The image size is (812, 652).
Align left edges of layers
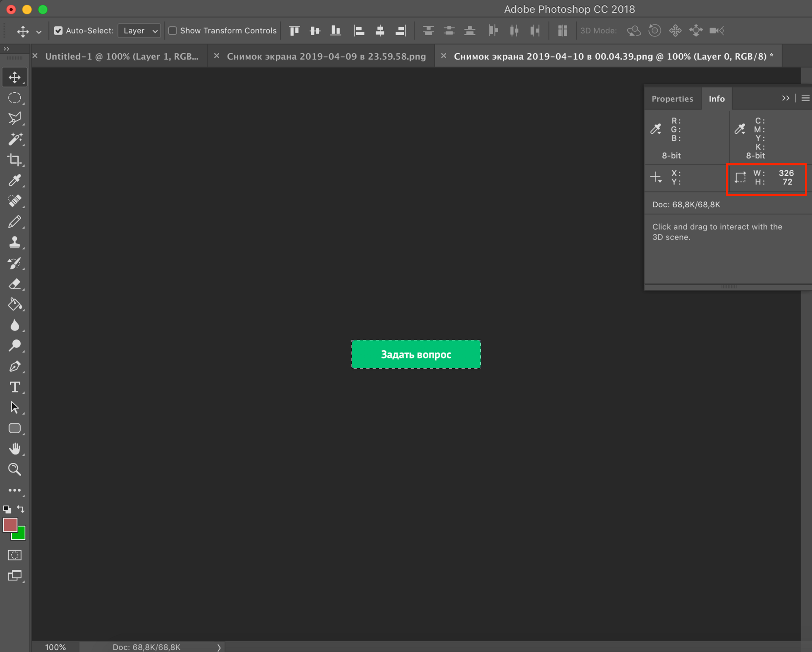click(x=359, y=30)
